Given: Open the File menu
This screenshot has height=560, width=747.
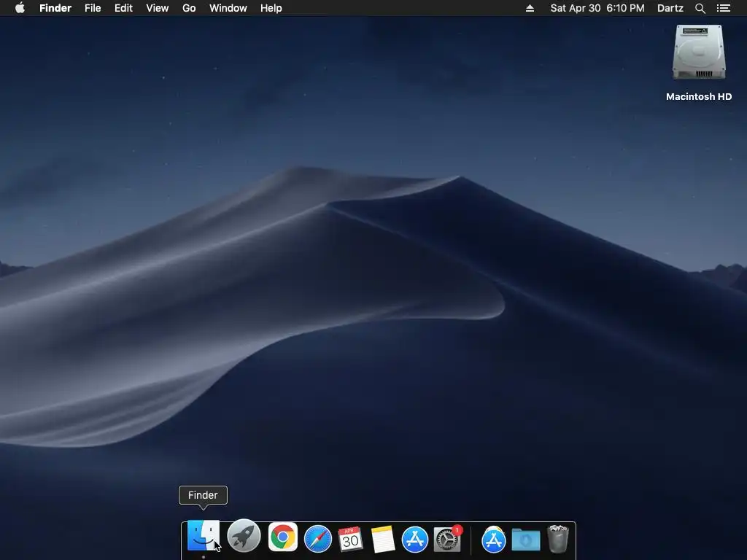Looking at the screenshot, I should pyautogui.click(x=93, y=8).
